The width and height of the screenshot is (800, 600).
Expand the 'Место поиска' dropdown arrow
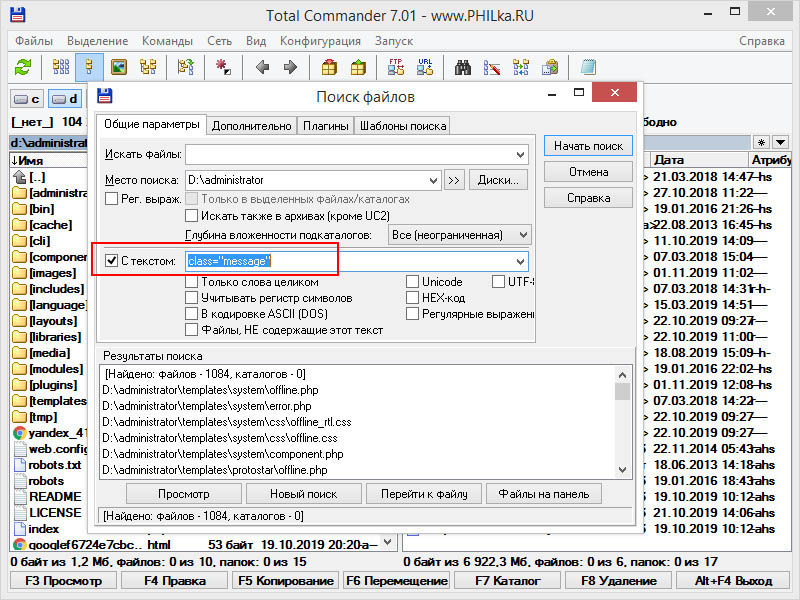tap(433, 180)
